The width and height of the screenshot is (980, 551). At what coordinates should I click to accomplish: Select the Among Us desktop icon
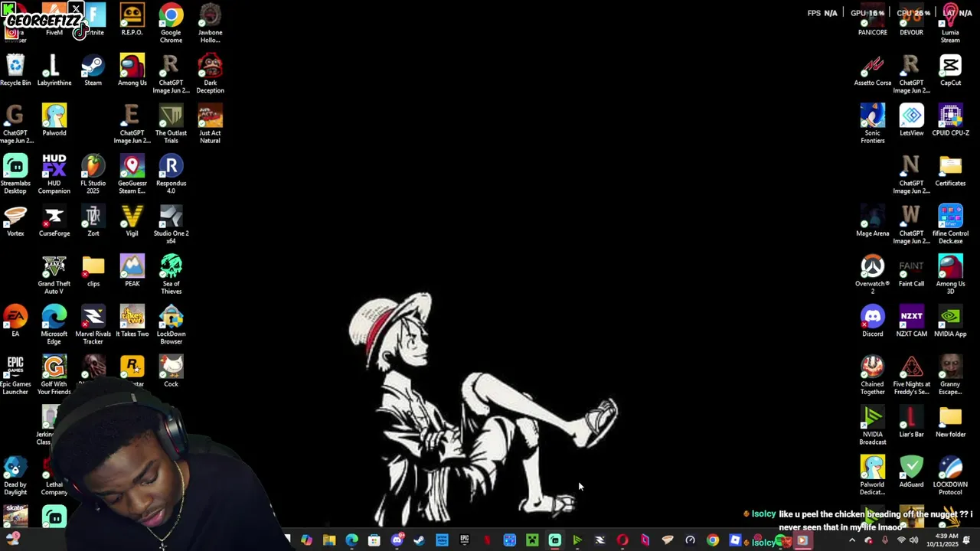[132, 70]
